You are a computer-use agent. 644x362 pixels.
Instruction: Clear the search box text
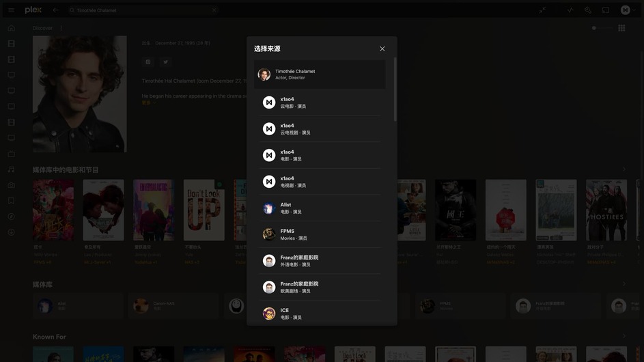click(x=214, y=10)
